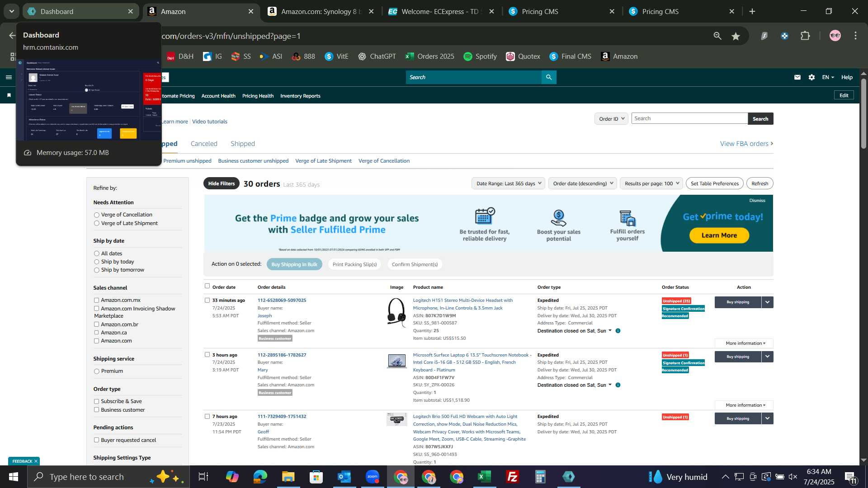Image resolution: width=868 pixels, height=488 pixels.
Task: Check the Buyer requested cancel filter
Action: (96, 441)
